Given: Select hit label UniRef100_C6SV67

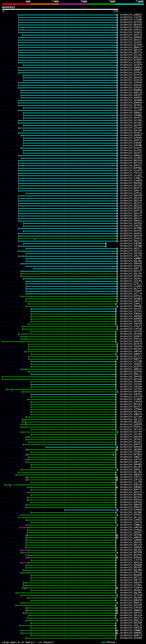Looking at the screenshot, I should pos(131,72).
